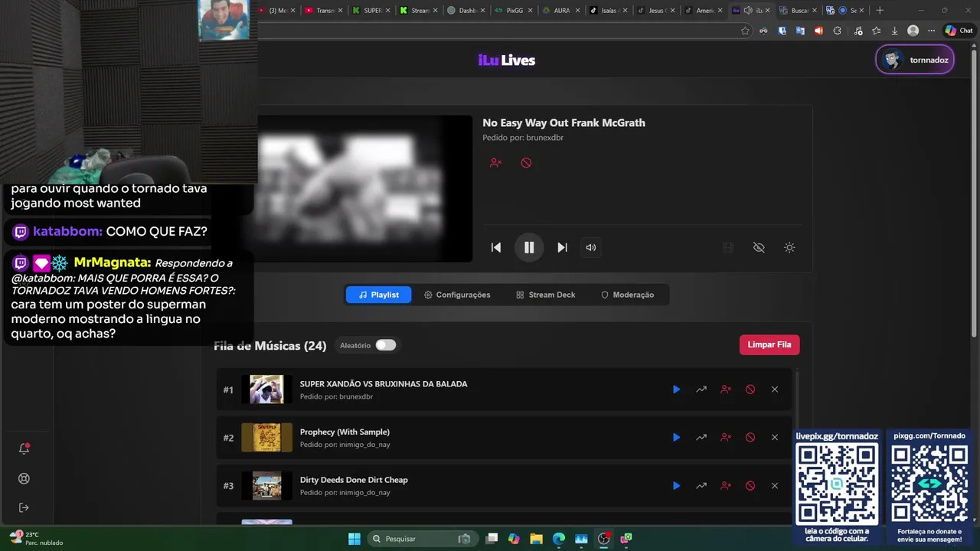This screenshot has height=551, width=980.
Task: Skip to the previous track
Action: [496, 247]
